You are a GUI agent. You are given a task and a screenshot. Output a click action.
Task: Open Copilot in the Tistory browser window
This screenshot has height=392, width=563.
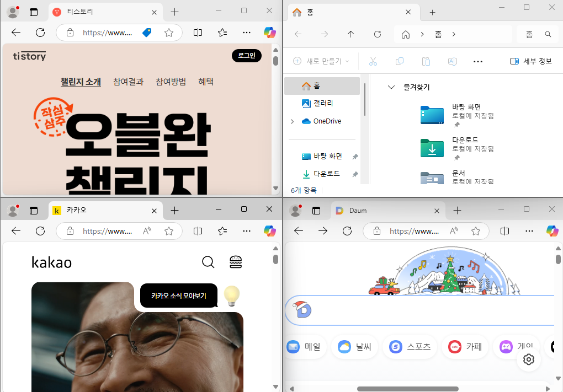coord(270,33)
